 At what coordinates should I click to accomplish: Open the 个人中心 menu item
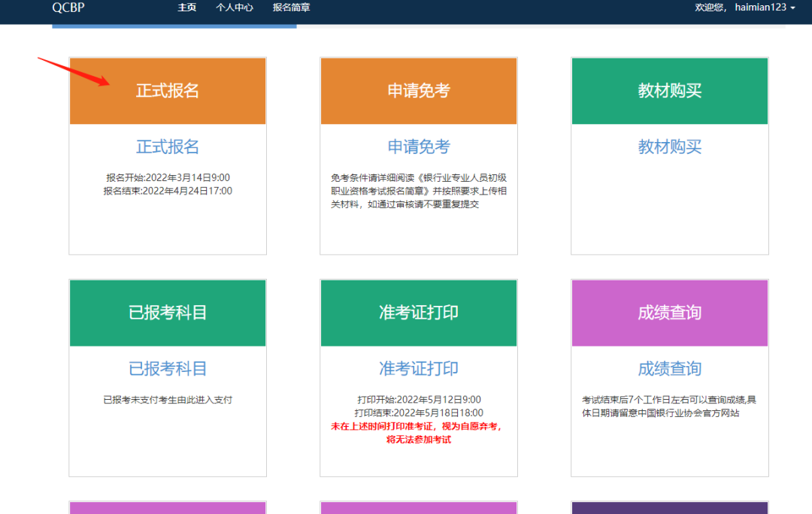(x=235, y=7)
